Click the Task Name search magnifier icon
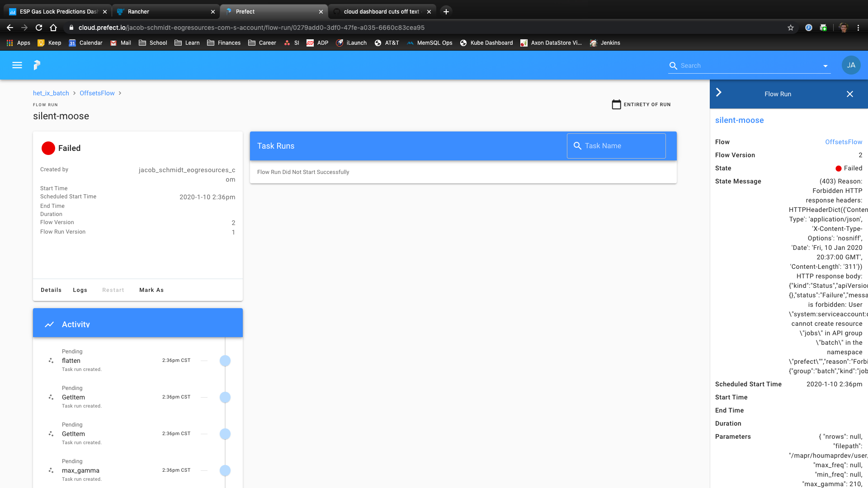Screen dimensions: 868x488 click(577, 146)
